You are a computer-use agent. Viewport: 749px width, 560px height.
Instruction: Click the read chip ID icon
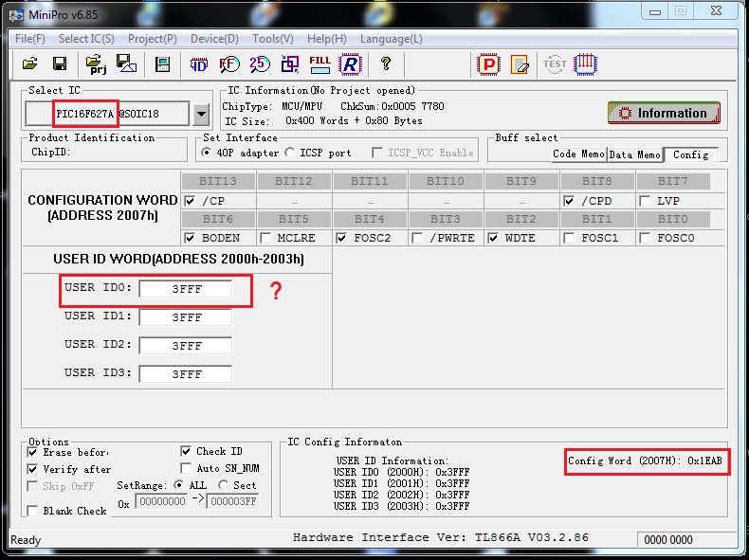pyautogui.click(x=199, y=64)
